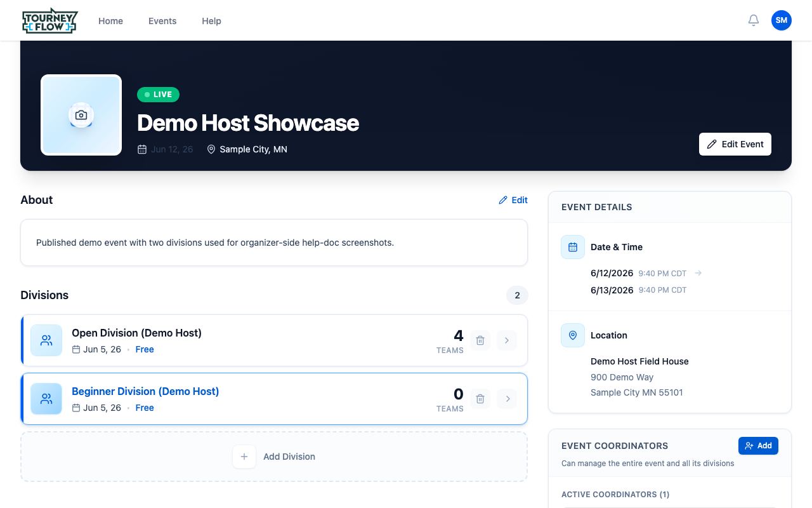Open the SM user avatar menu
Viewport: 812px width, 508px height.
pyautogui.click(x=782, y=20)
